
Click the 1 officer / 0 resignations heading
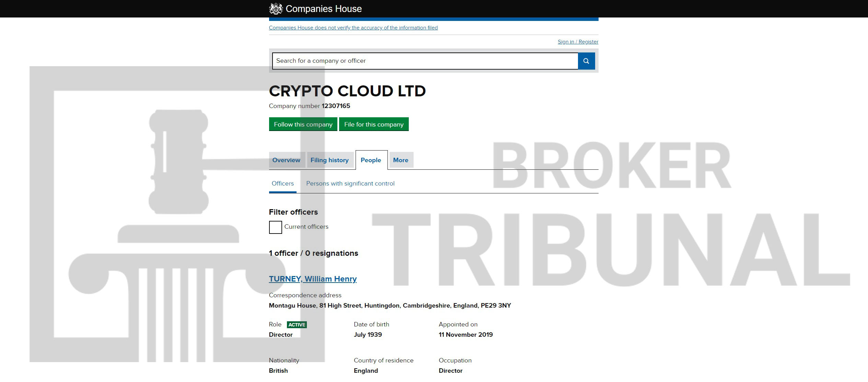tap(313, 253)
